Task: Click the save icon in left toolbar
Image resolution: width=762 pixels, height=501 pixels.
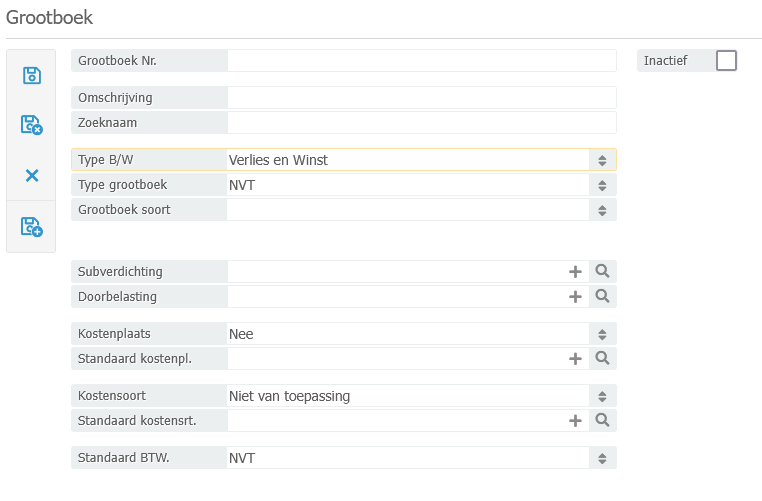Action: click(x=32, y=75)
